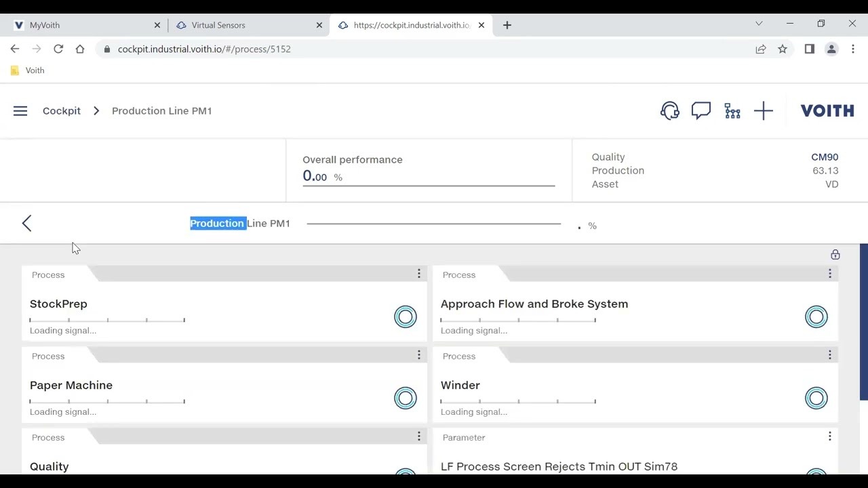
Task: Bookmark this page with the star
Action: (783, 49)
